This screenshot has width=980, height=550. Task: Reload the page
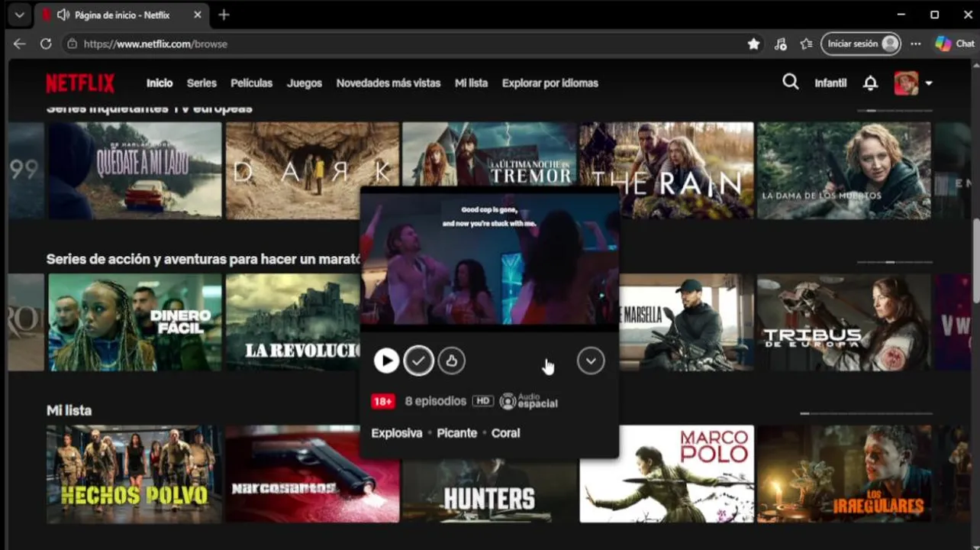click(46, 44)
